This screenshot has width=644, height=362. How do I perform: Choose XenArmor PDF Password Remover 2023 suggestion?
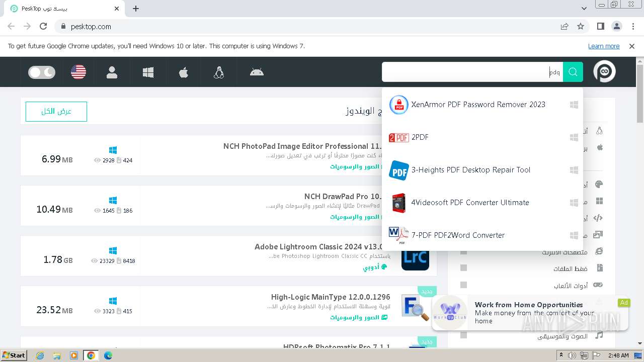click(x=482, y=105)
